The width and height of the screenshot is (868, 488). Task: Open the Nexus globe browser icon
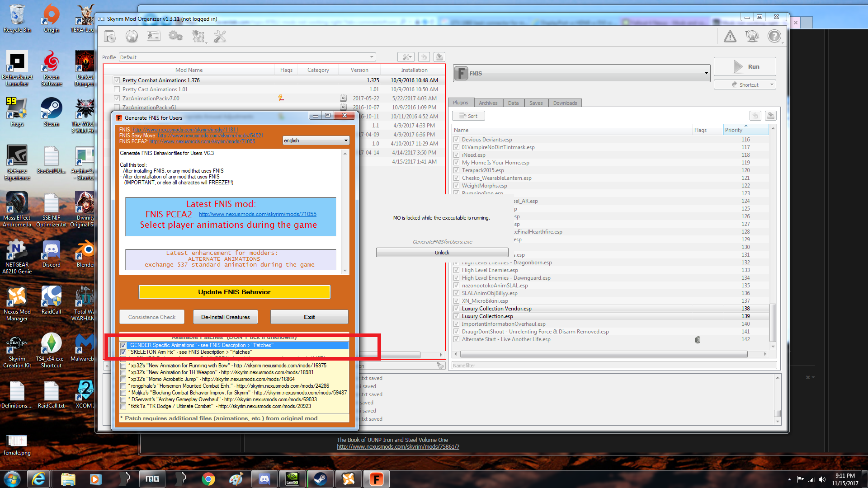132,37
